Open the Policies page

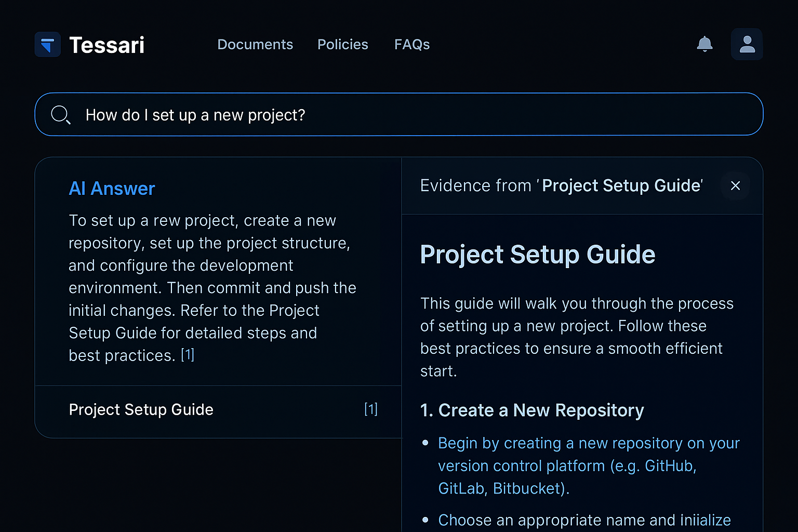(342, 45)
